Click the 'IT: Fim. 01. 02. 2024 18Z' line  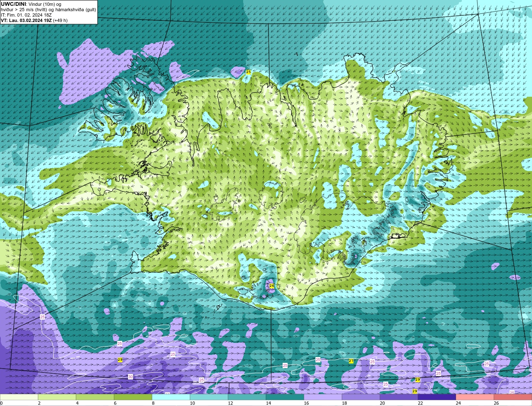[x=26, y=15]
